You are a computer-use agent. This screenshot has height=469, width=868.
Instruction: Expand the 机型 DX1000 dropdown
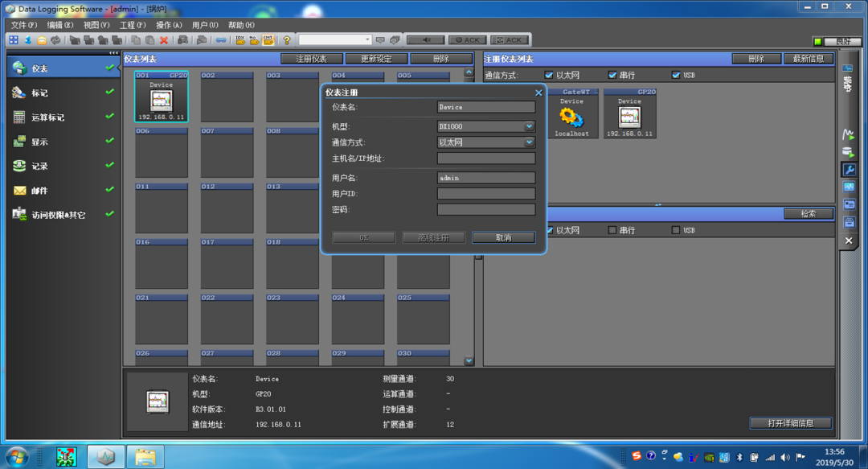pos(529,126)
